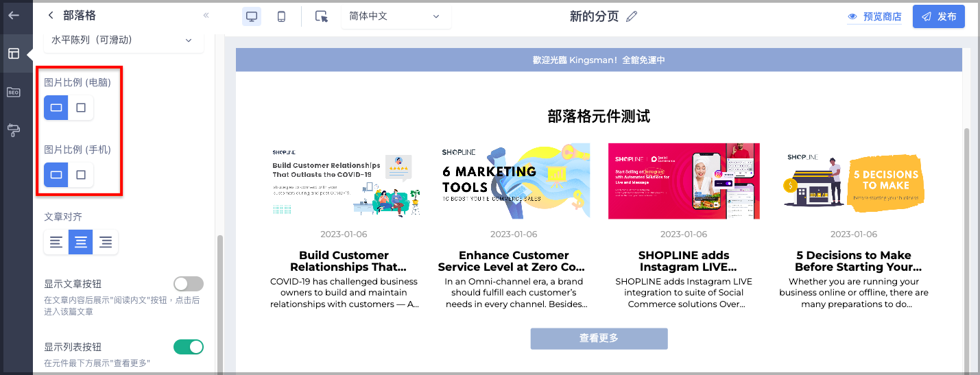Edit the page name 新的分页 with the pencil icon
The height and width of the screenshot is (375, 980).
(632, 16)
